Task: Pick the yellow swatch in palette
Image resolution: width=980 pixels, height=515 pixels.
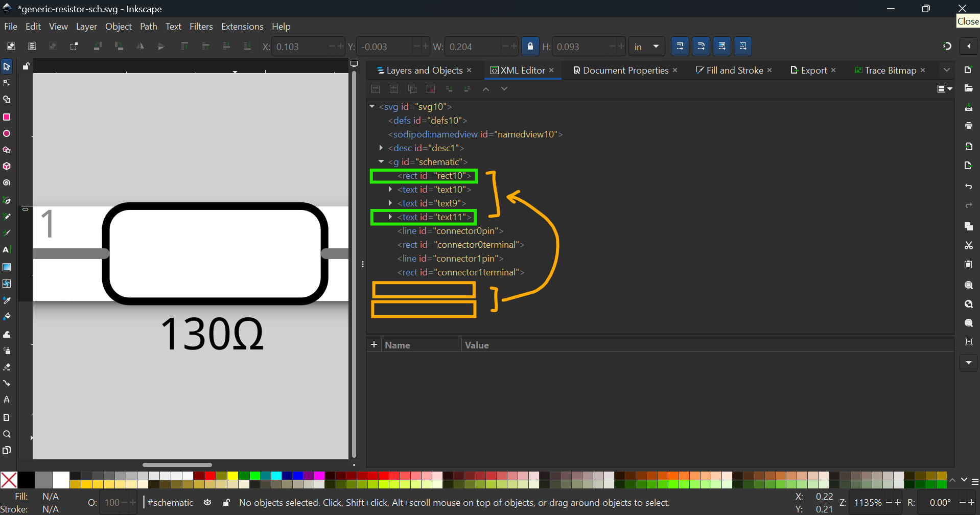Action: tap(232, 476)
